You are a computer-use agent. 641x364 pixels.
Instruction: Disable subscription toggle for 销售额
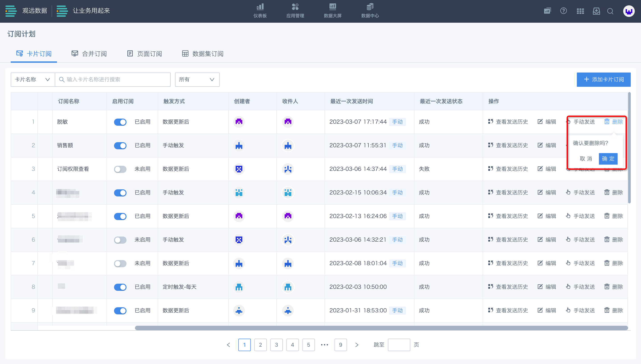coord(120,146)
